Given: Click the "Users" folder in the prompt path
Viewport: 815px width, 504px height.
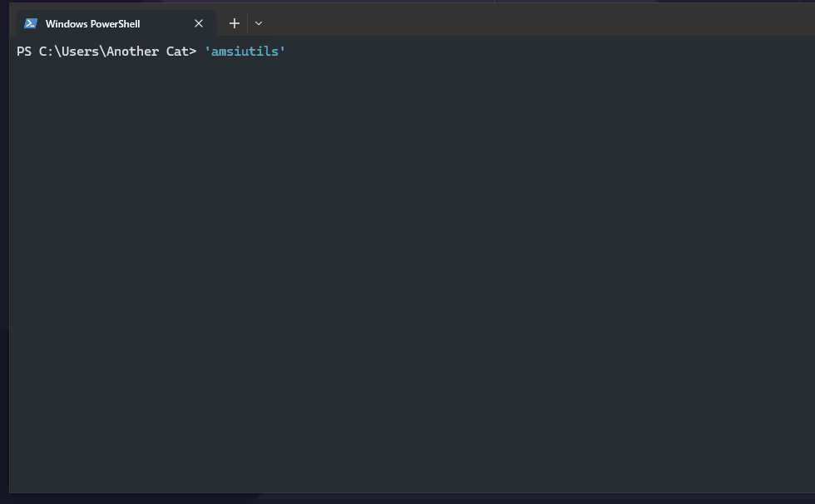Looking at the screenshot, I should click(80, 52).
